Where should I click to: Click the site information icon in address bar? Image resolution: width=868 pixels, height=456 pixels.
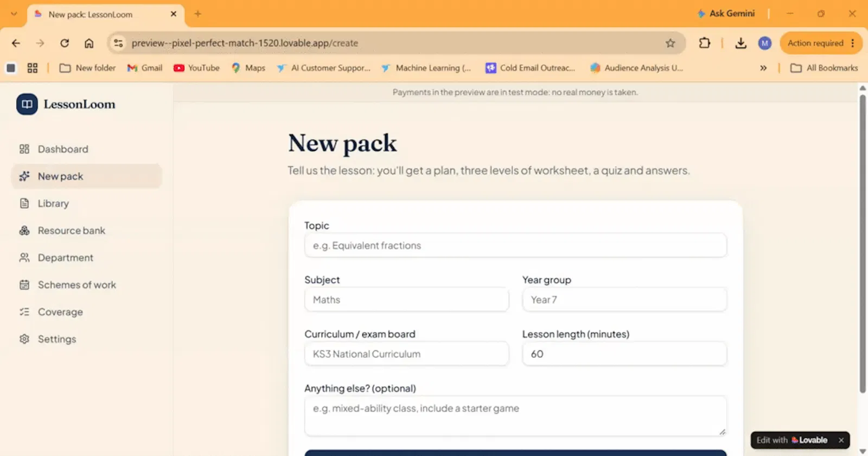(x=118, y=43)
